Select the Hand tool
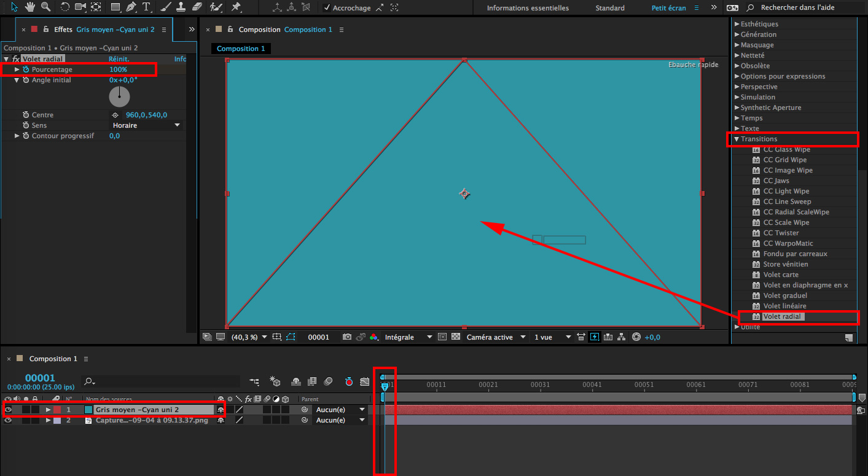 [30, 7]
